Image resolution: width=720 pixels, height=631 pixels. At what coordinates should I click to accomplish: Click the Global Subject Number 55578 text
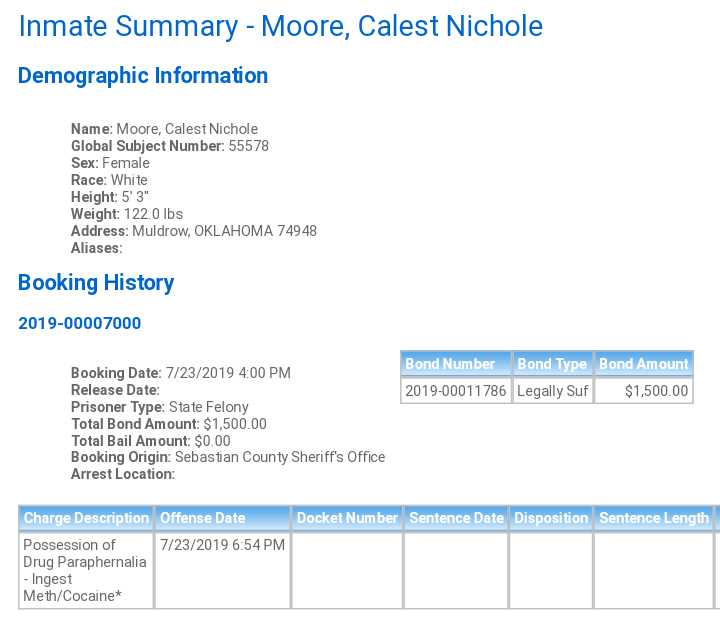click(x=170, y=146)
